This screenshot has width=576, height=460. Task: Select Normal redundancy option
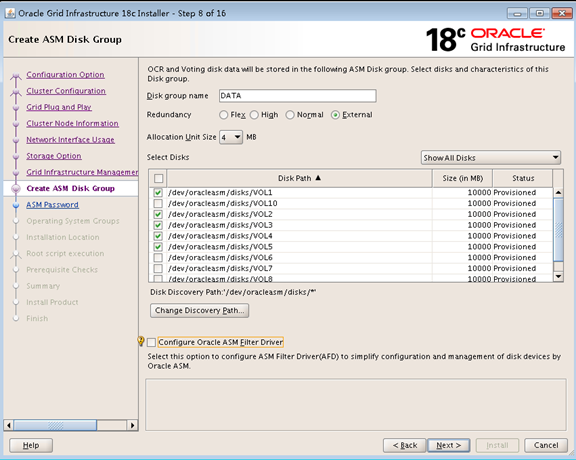(x=290, y=115)
